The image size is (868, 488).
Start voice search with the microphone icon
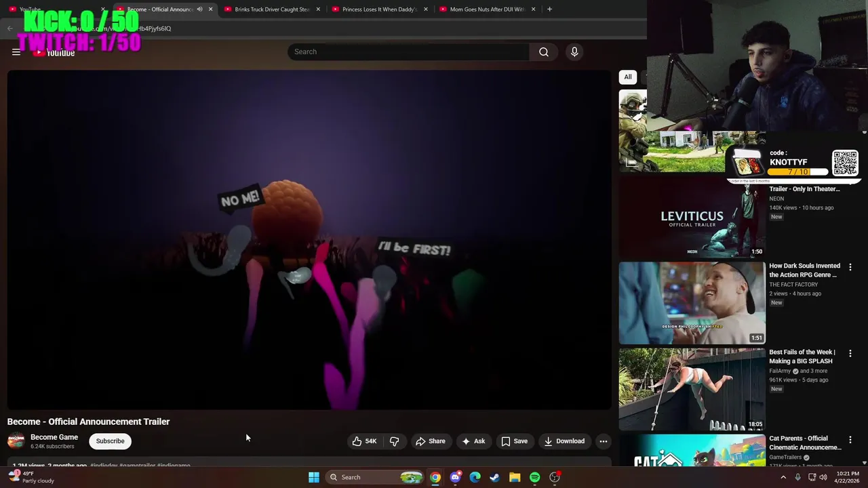pos(574,52)
